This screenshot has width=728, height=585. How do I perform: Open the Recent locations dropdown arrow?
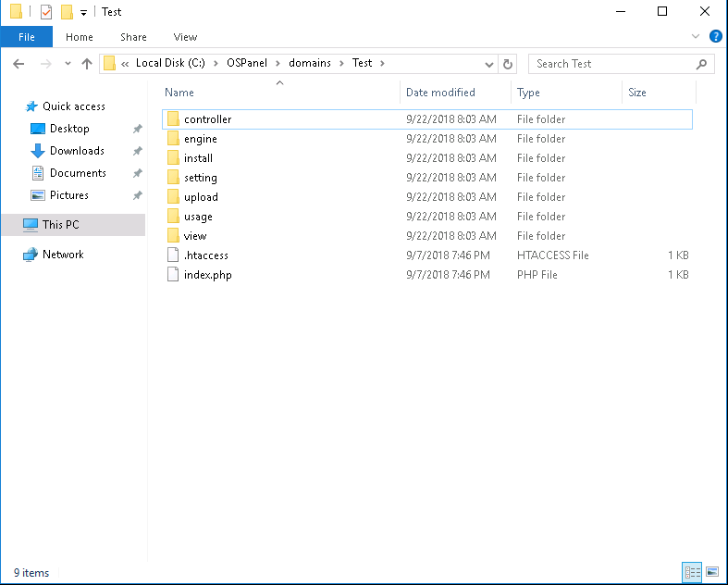click(x=68, y=64)
